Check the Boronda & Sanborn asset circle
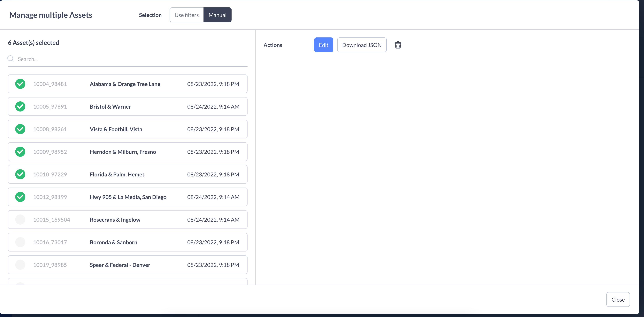Screen dimensions: 644x317 click(20, 242)
